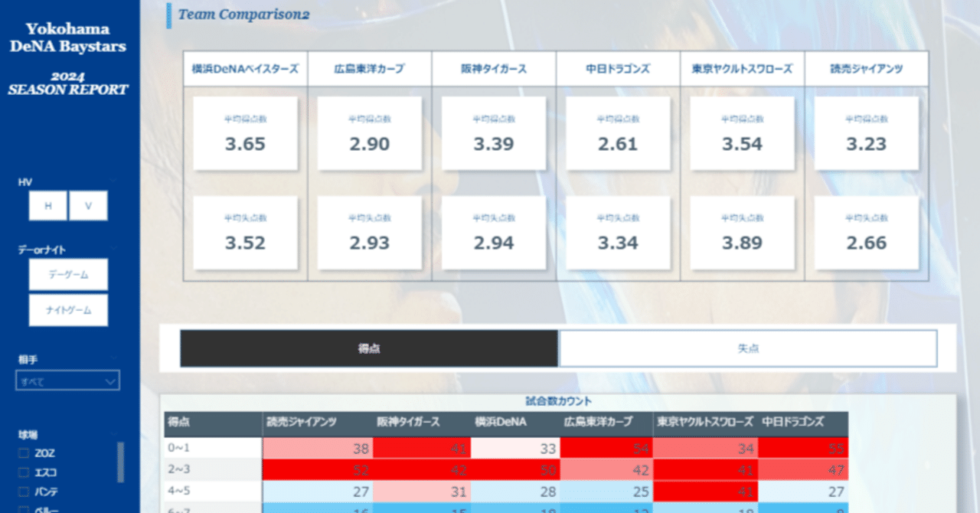The image size is (980, 513).
Task: Click the stadium list scrollbar
Action: [120, 462]
